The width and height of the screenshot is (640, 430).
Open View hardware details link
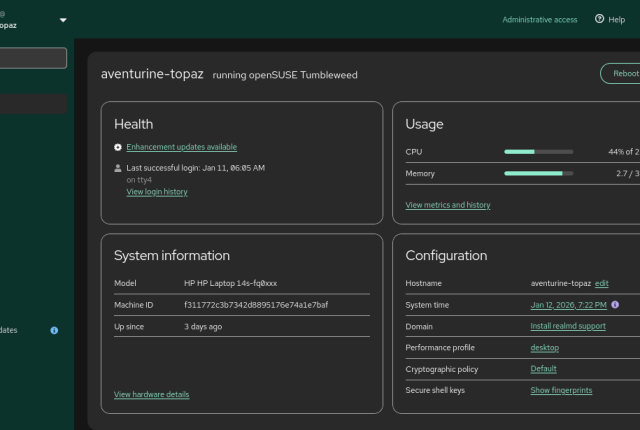coord(151,394)
